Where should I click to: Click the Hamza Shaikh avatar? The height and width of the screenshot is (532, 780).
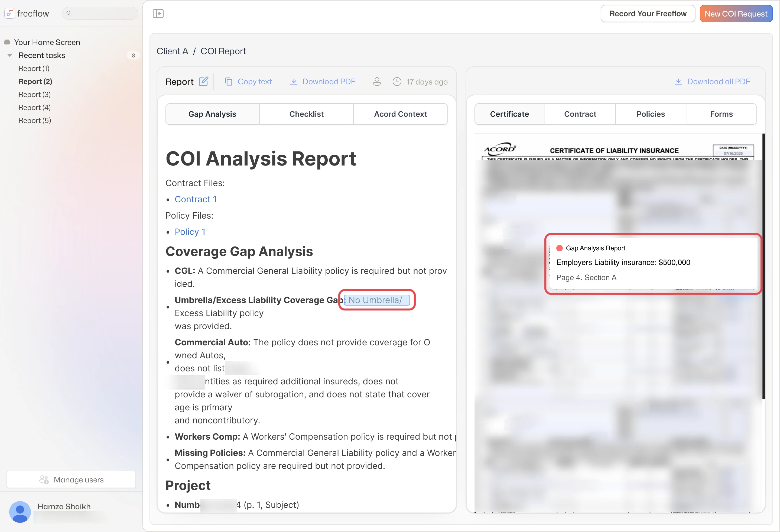coord(20,511)
